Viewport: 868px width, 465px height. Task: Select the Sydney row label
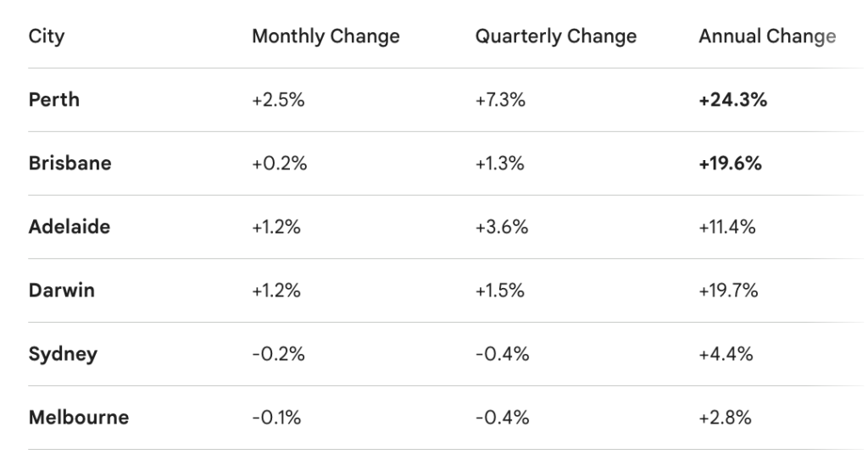point(63,354)
